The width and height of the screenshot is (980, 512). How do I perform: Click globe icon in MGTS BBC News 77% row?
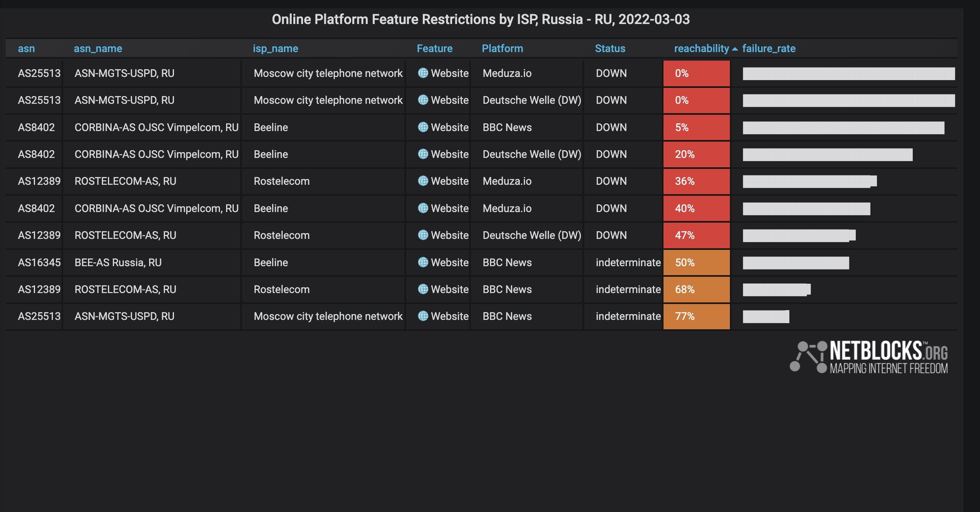pos(423,316)
